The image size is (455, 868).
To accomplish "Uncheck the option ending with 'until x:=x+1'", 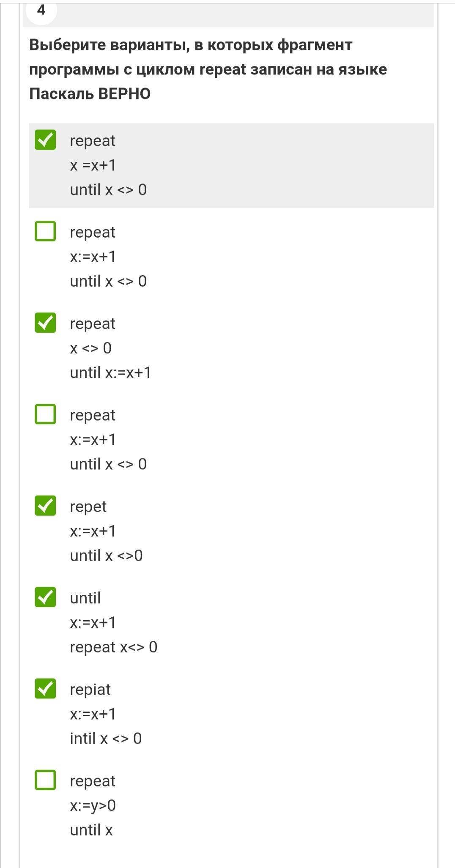I will tap(45, 323).
